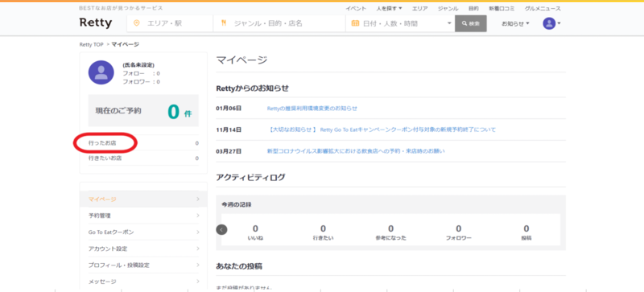Click the フォロー count text
This screenshot has height=292, width=644.
[142, 73]
